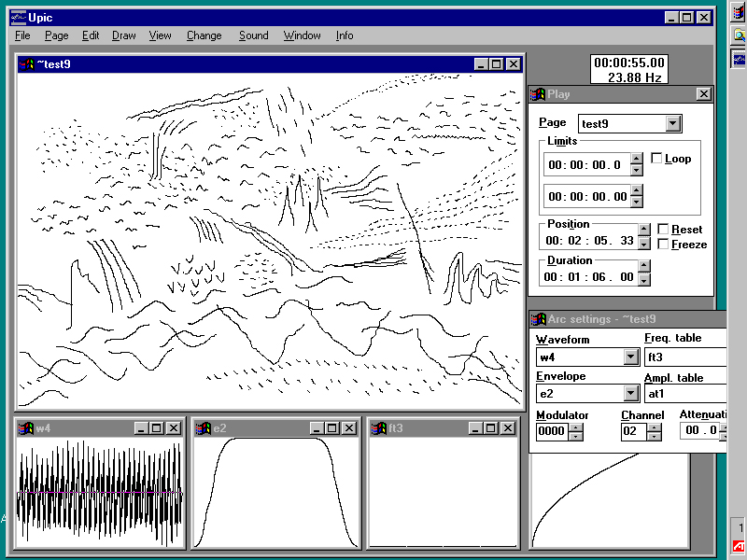Expand the Envelope dropdown showing e2
747x560 pixels.
(x=631, y=393)
